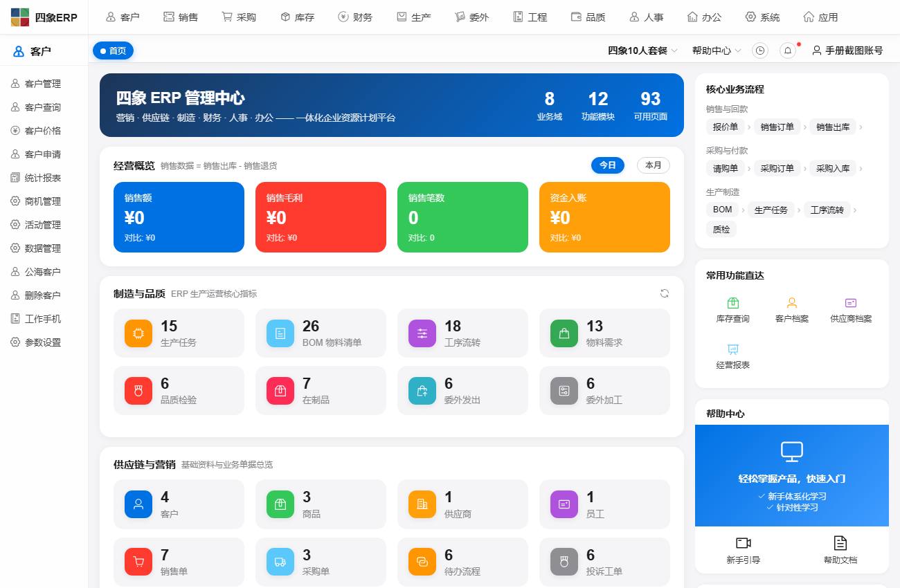Click the 投诉工单 gray icon
This screenshot has height=588, width=900.
(x=564, y=562)
